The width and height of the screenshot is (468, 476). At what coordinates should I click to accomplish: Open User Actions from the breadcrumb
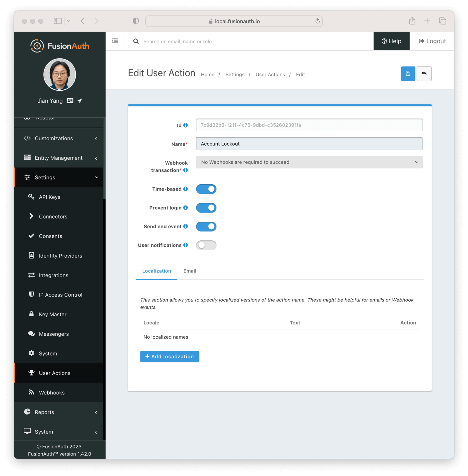click(x=270, y=75)
